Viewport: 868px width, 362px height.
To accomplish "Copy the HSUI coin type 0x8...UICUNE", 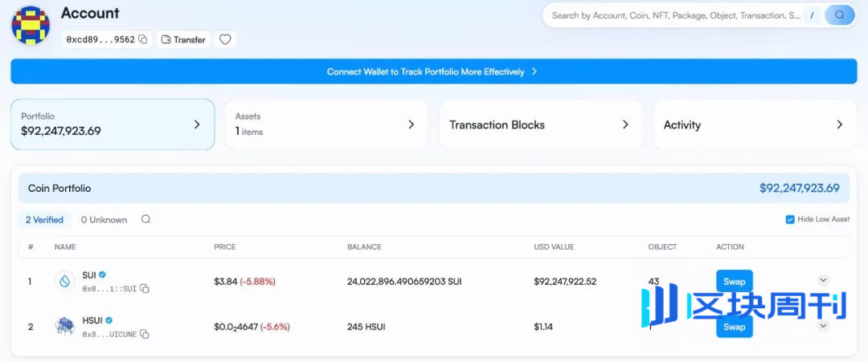I will pyautogui.click(x=145, y=335).
